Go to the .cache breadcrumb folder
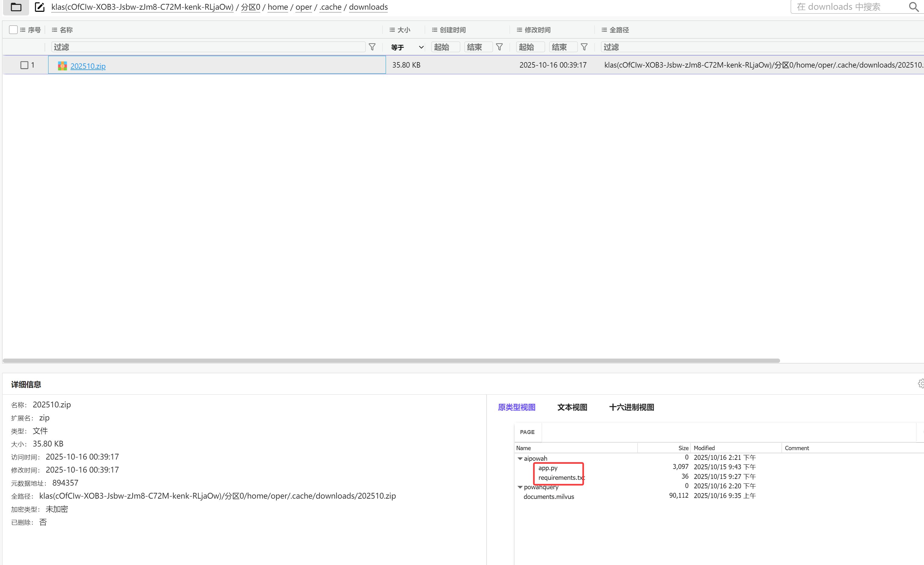924x565 pixels. click(x=330, y=7)
